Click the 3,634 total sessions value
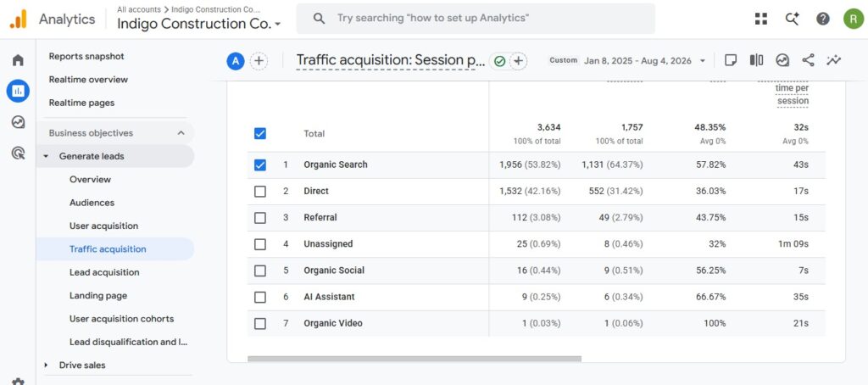The height and width of the screenshot is (385, 868). coord(549,127)
